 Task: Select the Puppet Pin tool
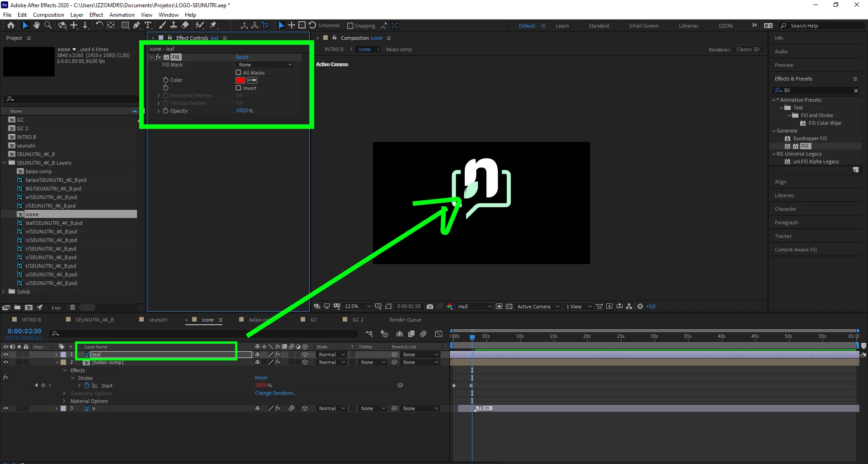(x=213, y=25)
